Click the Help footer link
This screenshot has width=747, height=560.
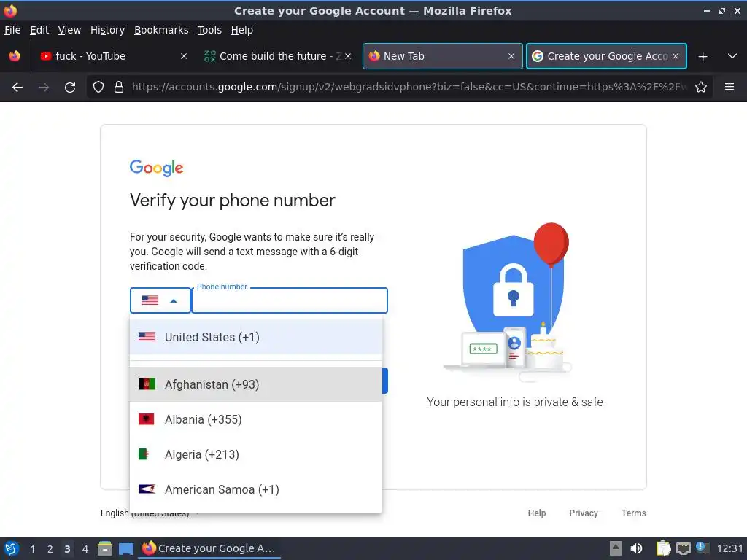coord(536,513)
